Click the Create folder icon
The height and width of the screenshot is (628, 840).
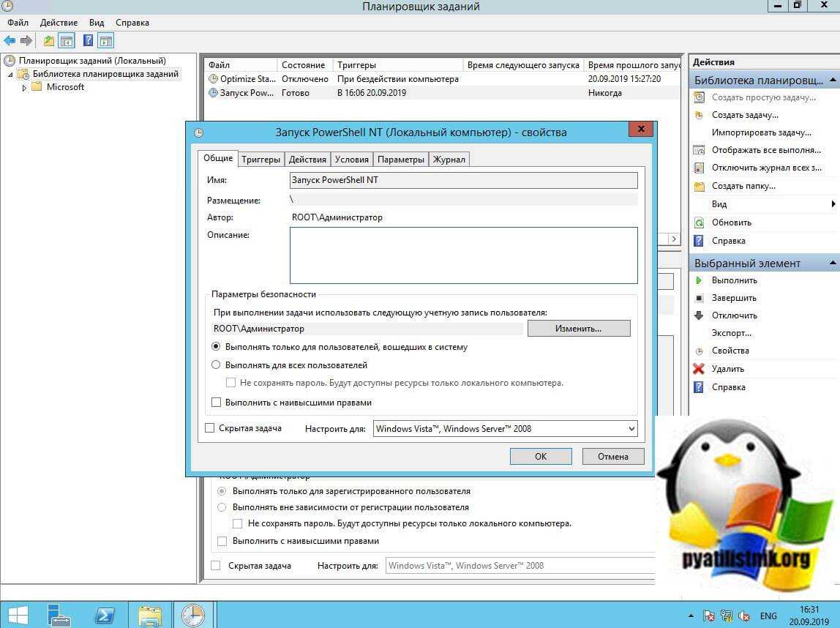[x=699, y=186]
